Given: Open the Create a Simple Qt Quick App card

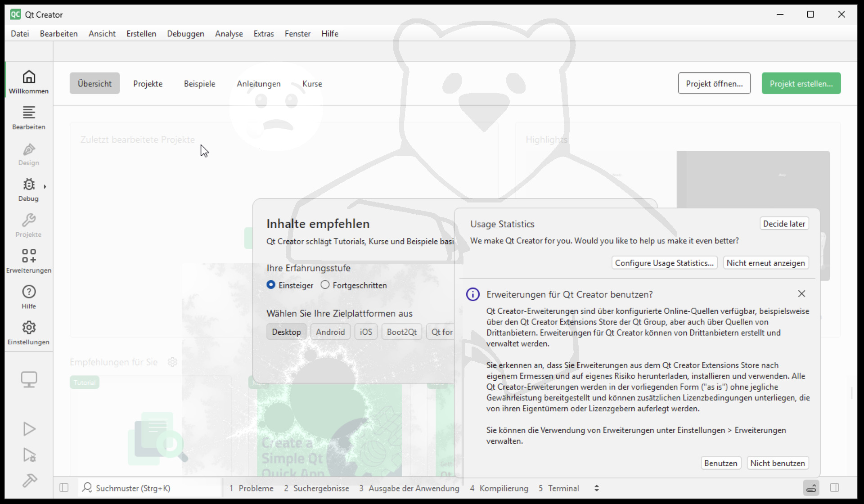Looking at the screenshot, I should click(x=329, y=426).
